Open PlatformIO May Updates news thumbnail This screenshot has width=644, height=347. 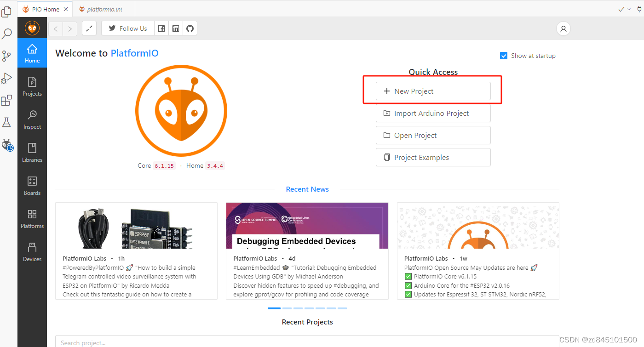pos(478,226)
